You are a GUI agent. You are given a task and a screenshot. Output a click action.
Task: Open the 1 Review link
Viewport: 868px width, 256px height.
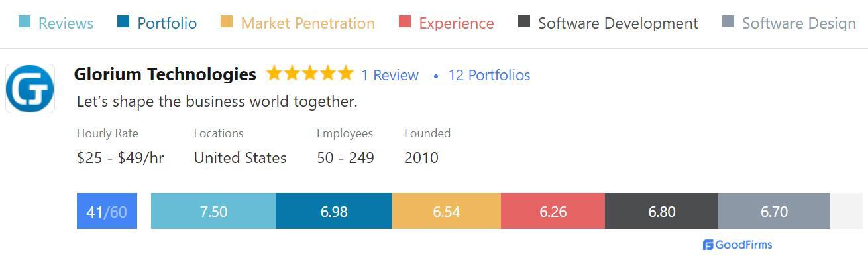click(x=390, y=75)
